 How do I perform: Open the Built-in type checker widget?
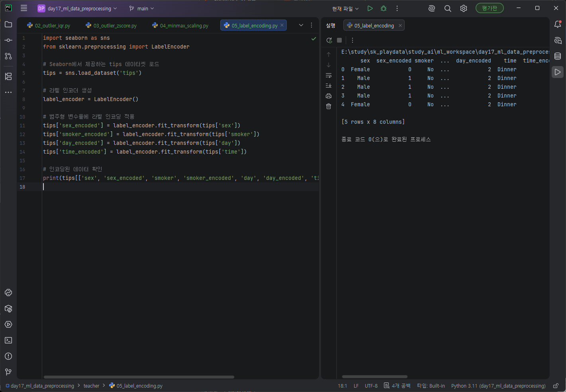(x=431, y=386)
